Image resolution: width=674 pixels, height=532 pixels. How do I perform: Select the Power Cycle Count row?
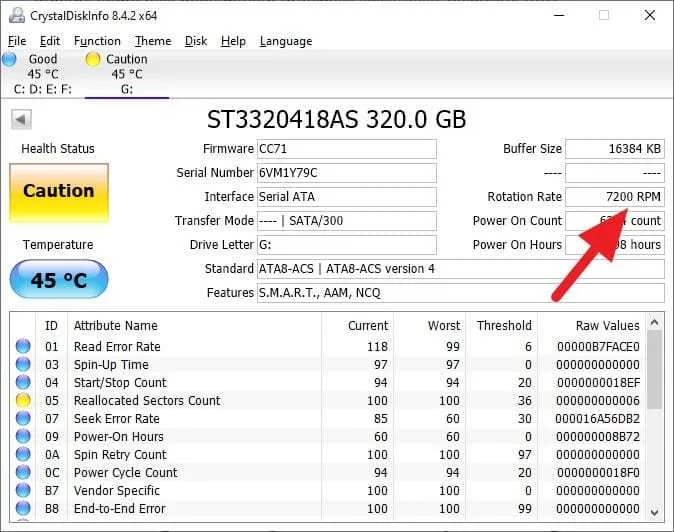[328, 473]
